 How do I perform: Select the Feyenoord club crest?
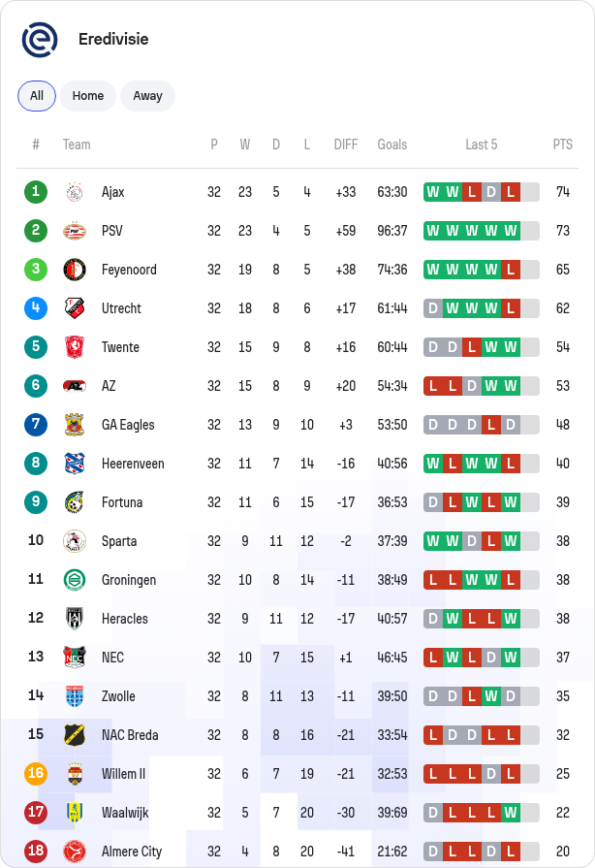(75, 270)
